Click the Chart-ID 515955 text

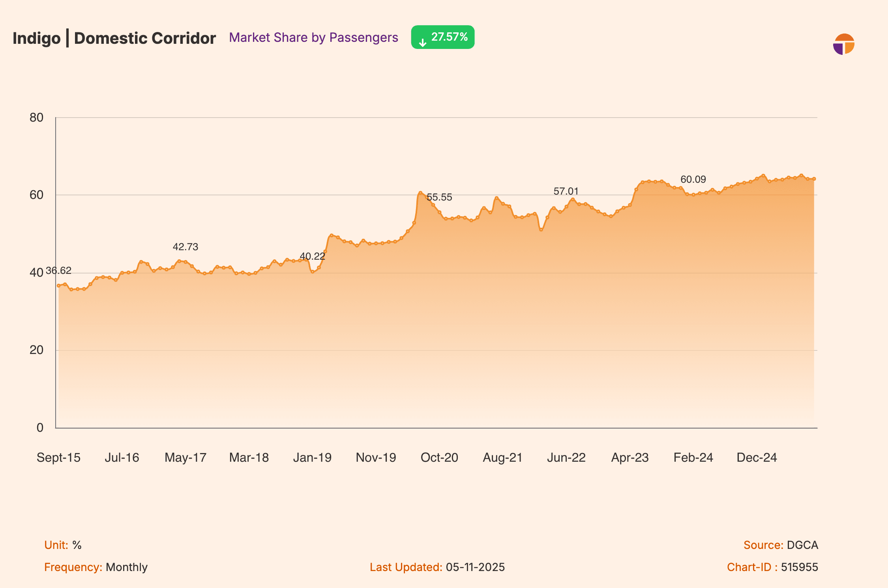pos(772,567)
